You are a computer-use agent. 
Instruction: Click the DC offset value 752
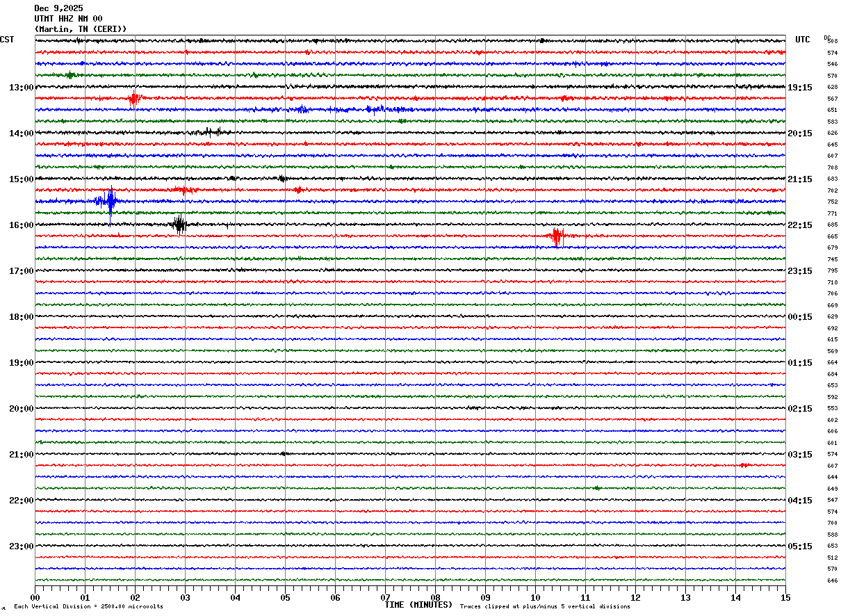pos(832,202)
